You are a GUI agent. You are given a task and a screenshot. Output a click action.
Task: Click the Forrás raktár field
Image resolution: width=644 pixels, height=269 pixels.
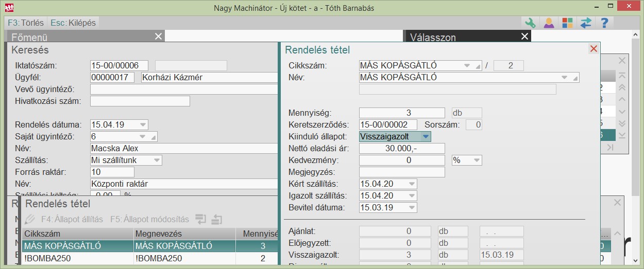[x=112, y=172]
